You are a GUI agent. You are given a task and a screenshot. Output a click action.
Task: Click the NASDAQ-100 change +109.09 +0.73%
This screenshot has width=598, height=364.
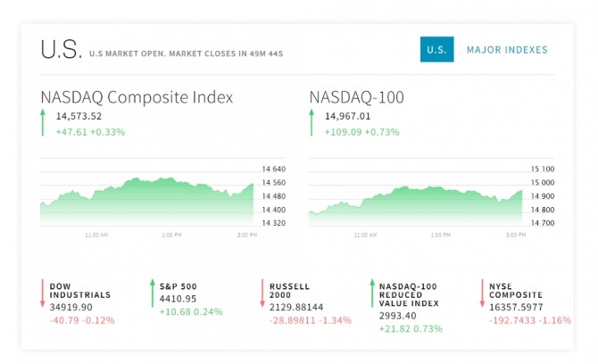coord(361,132)
